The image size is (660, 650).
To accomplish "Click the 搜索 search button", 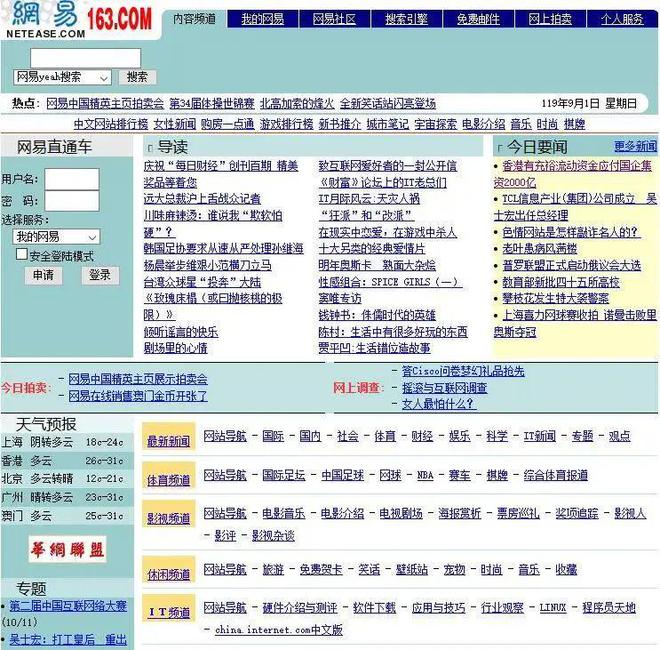I will click(x=137, y=77).
